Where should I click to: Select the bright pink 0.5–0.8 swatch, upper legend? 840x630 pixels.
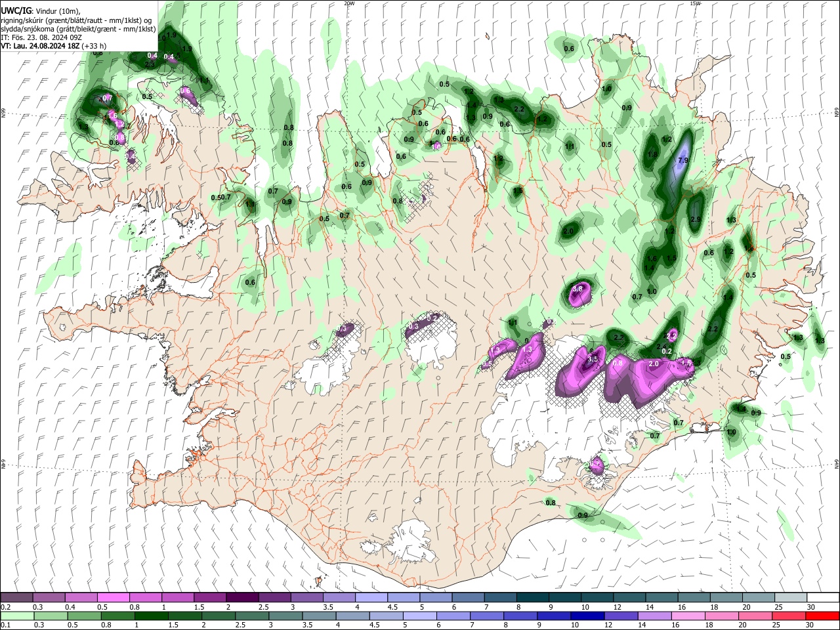(113, 597)
